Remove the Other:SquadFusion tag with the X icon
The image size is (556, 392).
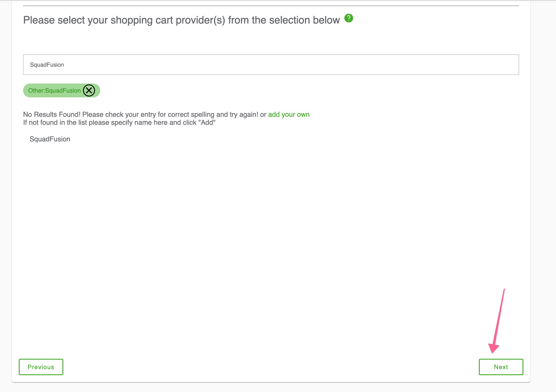point(89,90)
